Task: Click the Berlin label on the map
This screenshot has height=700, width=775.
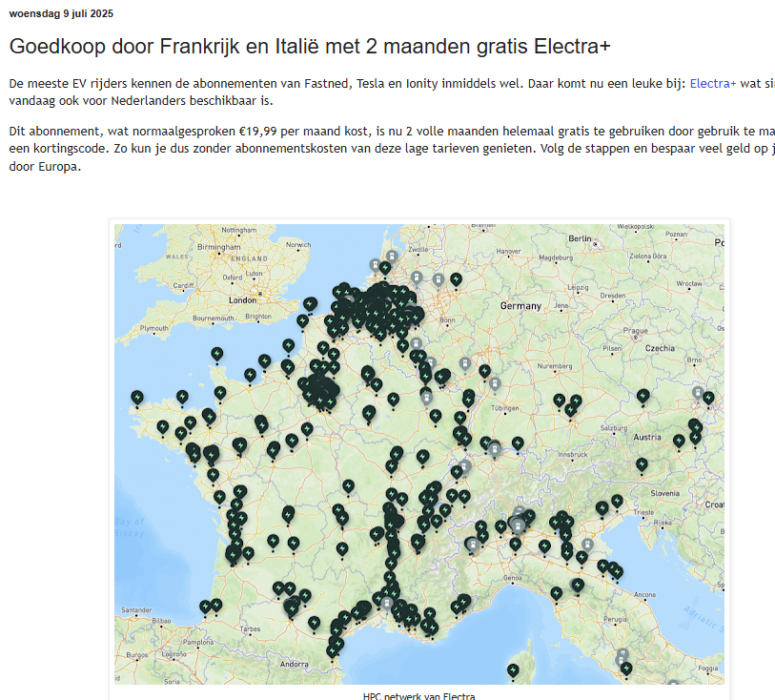Action: [580, 238]
